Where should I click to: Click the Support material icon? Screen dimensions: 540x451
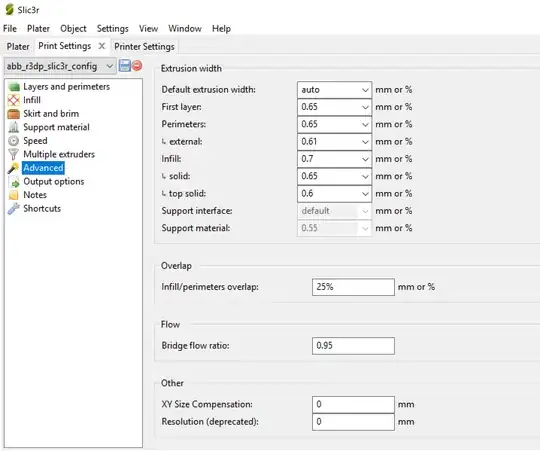(14, 127)
